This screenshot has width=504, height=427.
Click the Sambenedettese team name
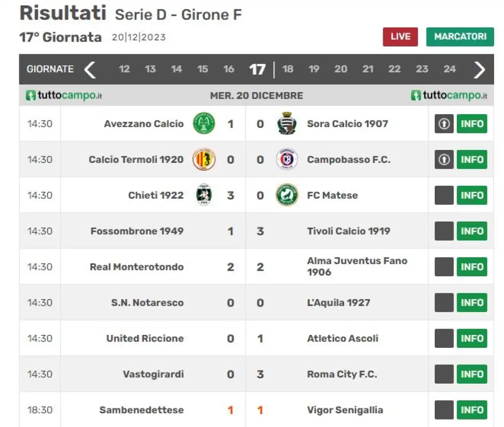tap(142, 410)
